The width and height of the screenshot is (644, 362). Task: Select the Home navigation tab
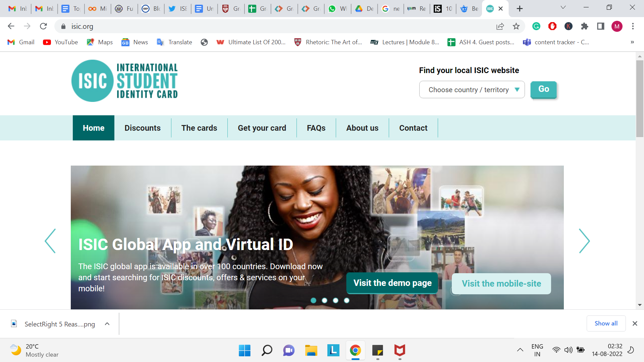click(94, 128)
